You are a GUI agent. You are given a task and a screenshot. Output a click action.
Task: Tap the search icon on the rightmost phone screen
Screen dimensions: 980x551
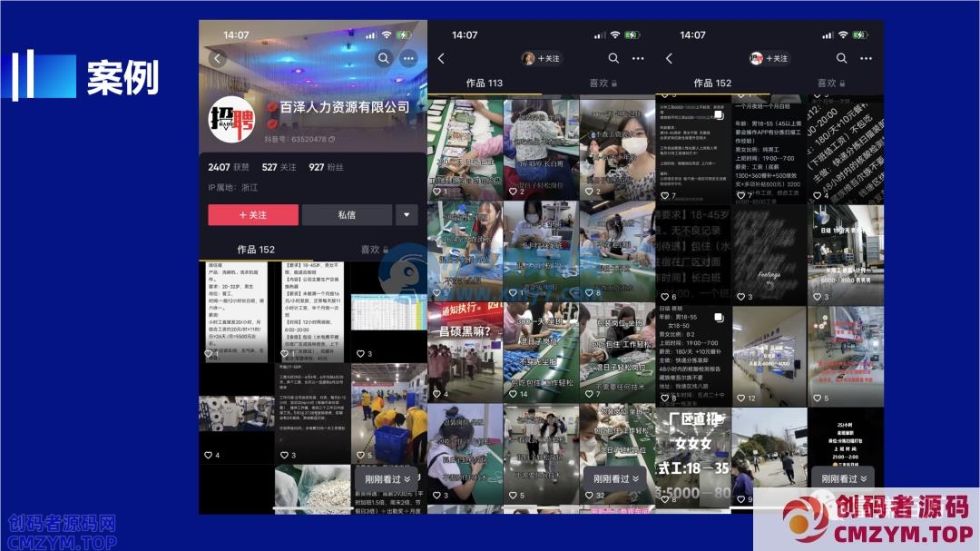pos(841,58)
